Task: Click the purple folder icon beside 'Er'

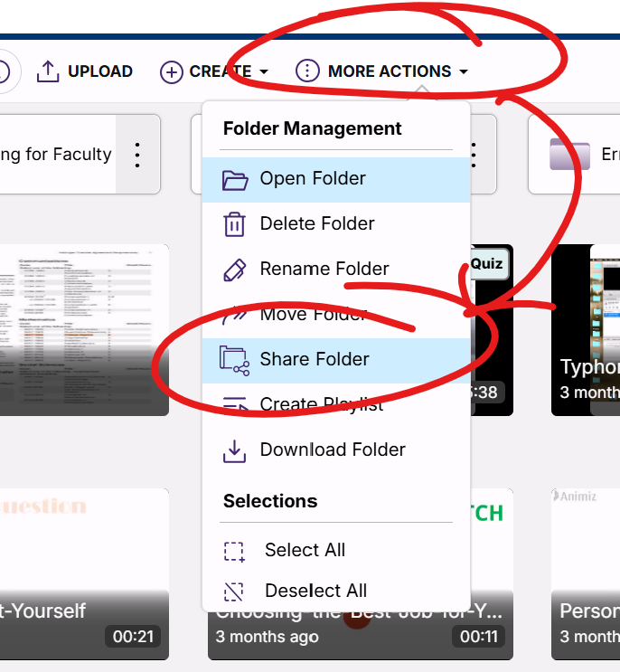Action: coord(569,154)
